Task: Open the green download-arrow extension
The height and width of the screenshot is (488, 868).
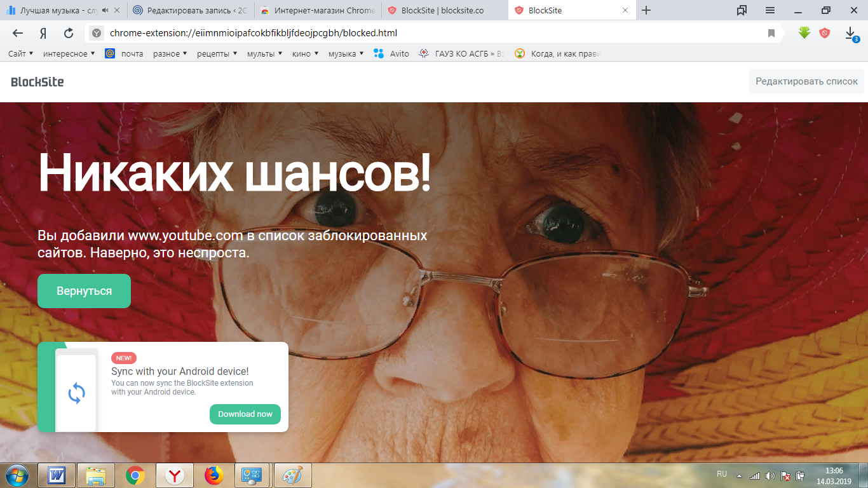Action: (804, 33)
